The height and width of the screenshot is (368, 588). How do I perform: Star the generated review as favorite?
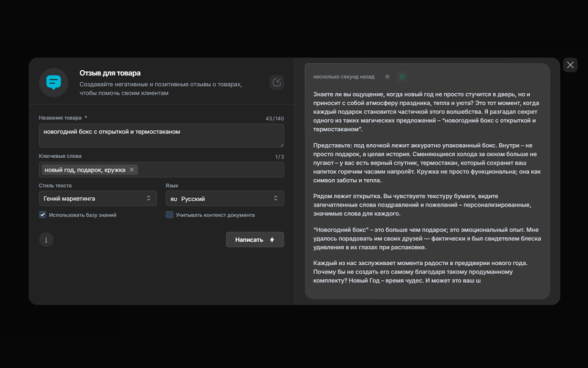[x=388, y=76]
